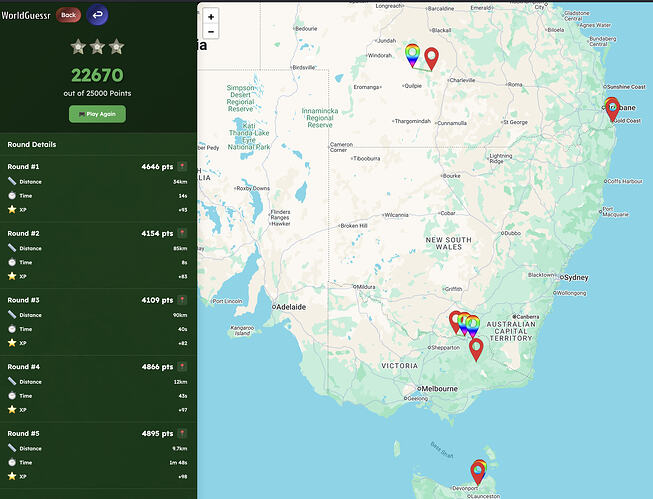Screen dimensions: 653x499
Task: Click the third star rating icon
Action: [x=117, y=47]
